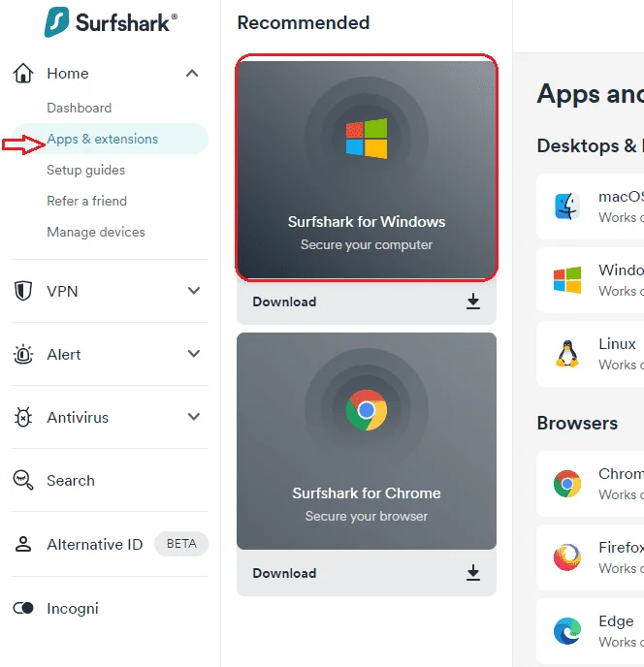Click Download for Surfshark for Windows
644x667 pixels.
pos(284,302)
